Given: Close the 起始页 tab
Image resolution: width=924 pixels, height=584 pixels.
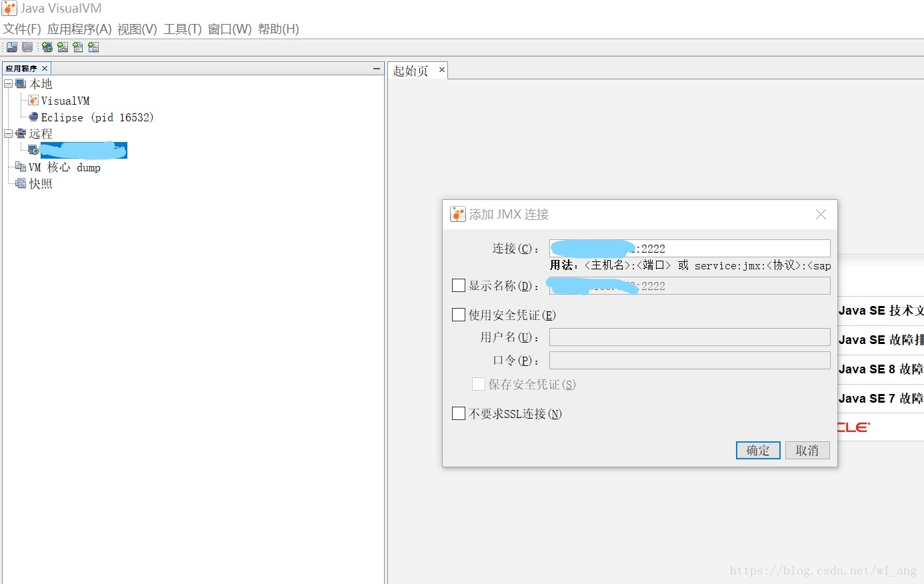Looking at the screenshot, I should click(441, 69).
